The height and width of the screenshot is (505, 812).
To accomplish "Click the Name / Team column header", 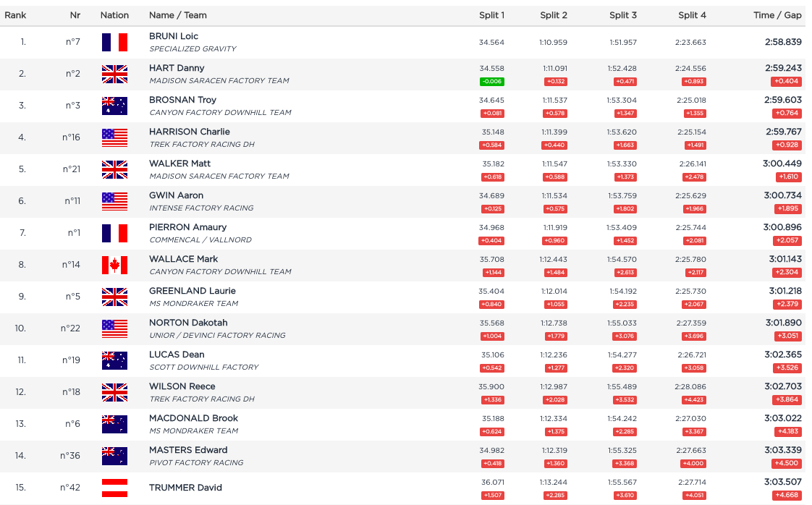I will tap(177, 15).
